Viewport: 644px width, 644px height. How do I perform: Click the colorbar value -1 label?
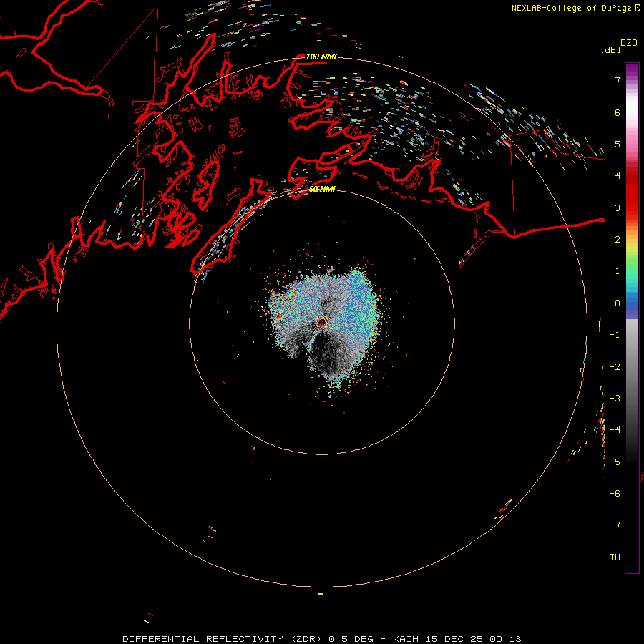point(615,335)
